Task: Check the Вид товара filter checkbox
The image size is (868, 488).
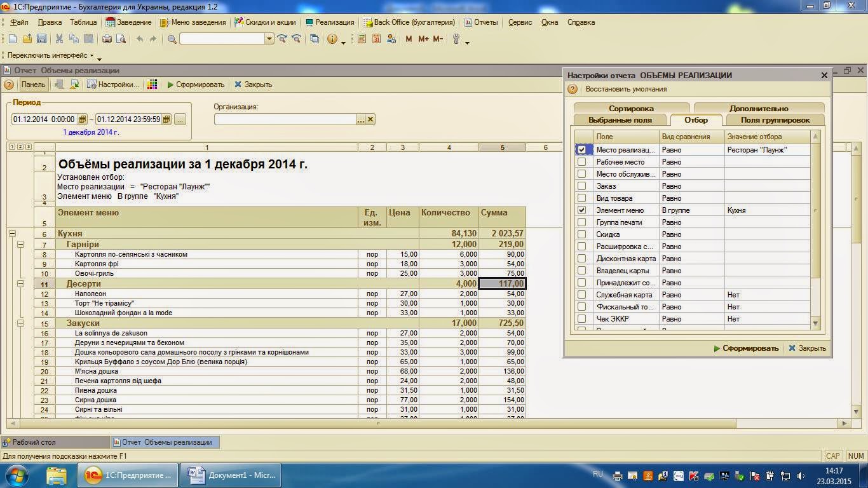Action: [581, 198]
